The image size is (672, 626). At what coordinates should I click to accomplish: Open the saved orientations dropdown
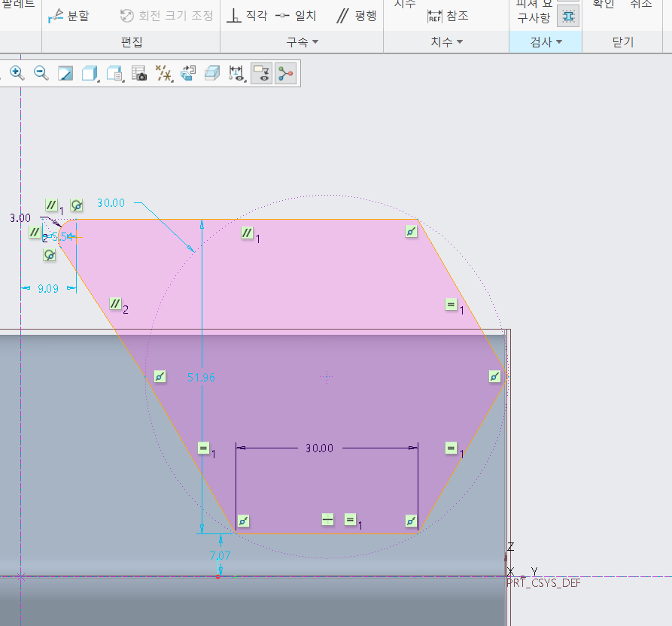tap(115, 73)
